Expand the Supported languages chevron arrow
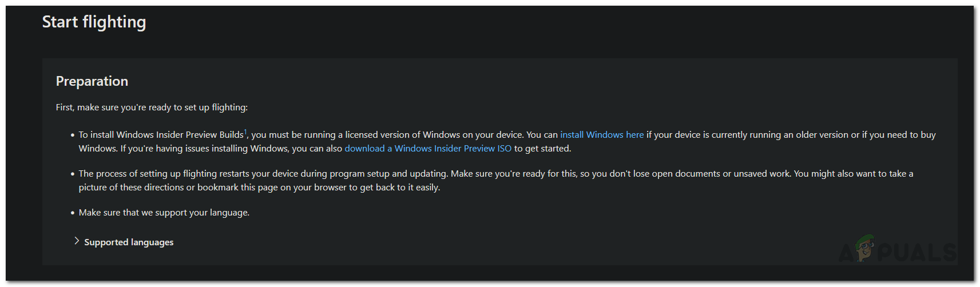 click(x=77, y=241)
